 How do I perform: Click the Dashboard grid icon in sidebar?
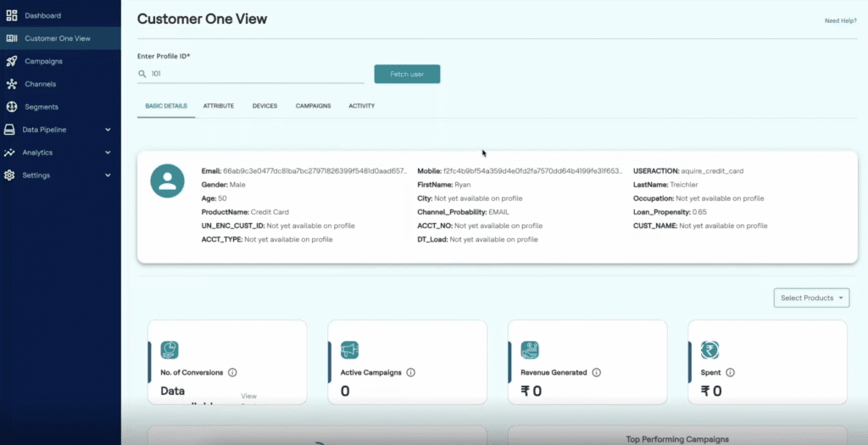[x=11, y=15]
